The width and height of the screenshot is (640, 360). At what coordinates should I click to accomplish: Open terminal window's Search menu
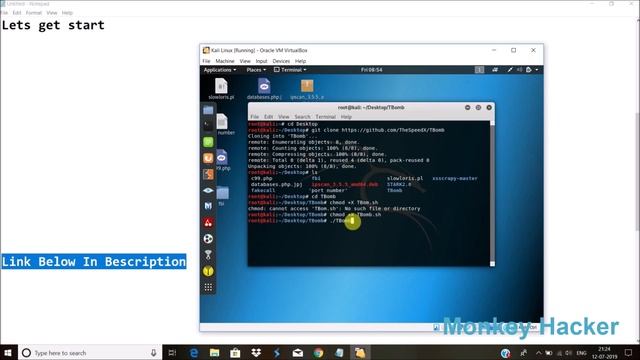[302, 117]
